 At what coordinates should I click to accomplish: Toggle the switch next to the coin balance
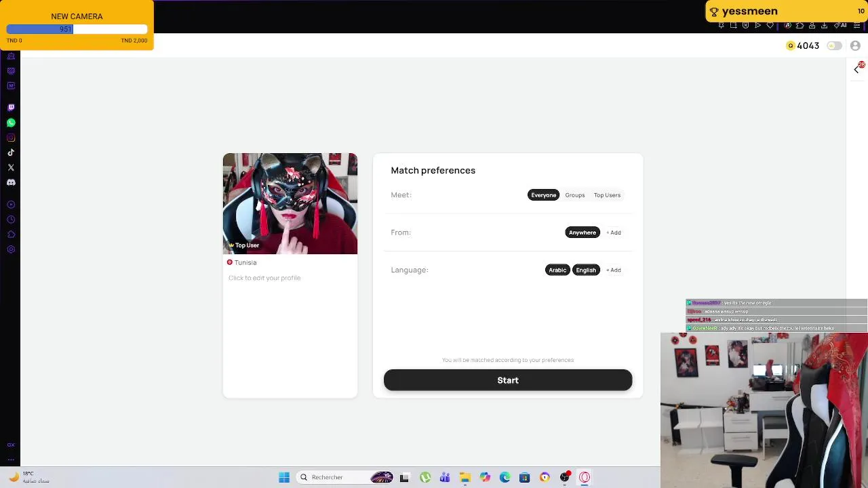835,45
